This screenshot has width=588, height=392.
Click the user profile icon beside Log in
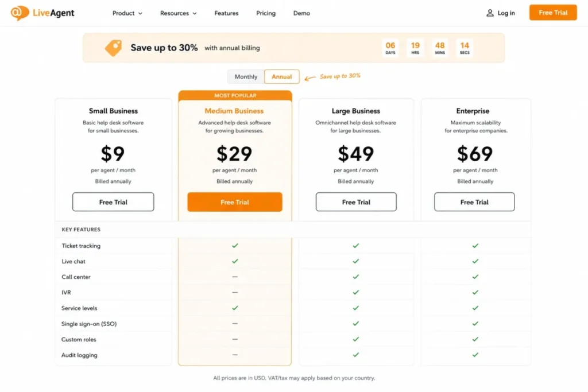click(490, 13)
